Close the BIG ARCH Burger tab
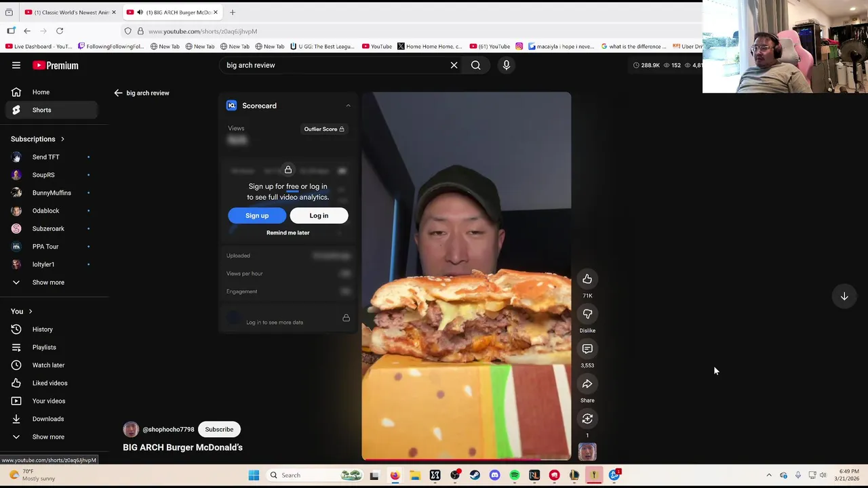868x488 pixels. click(x=216, y=12)
